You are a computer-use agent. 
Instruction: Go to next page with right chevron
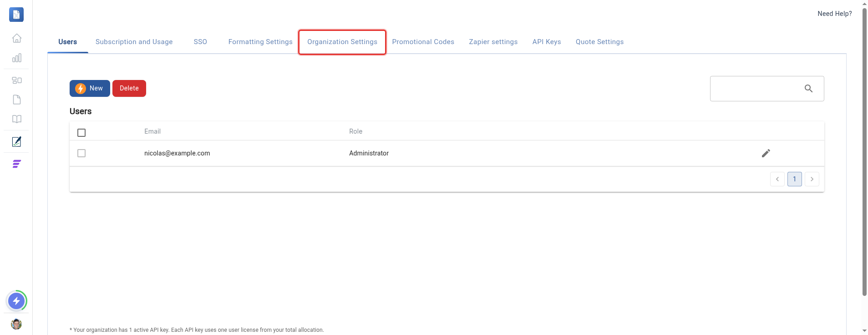click(x=812, y=179)
